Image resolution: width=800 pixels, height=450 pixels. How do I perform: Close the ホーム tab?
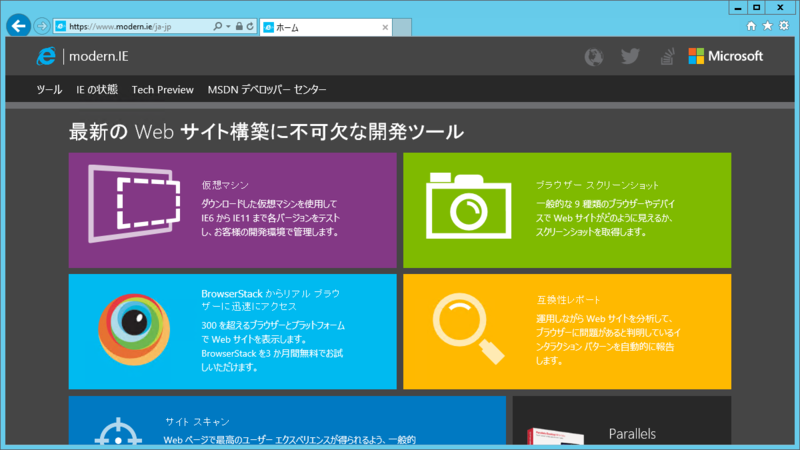point(385,28)
